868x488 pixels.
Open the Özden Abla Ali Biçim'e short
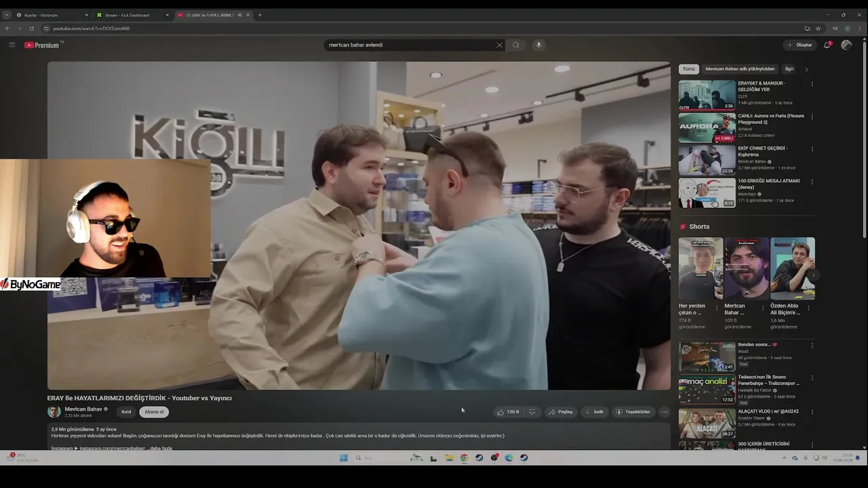(793, 268)
